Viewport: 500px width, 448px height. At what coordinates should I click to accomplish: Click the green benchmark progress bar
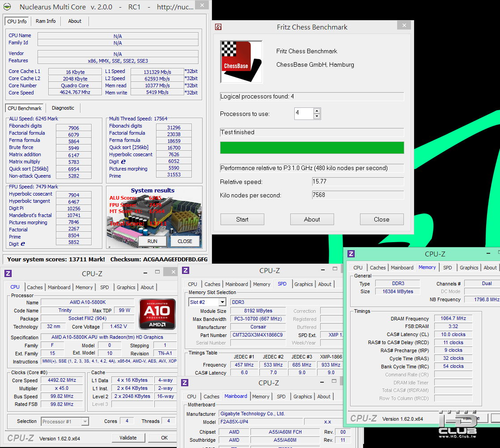click(312, 148)
